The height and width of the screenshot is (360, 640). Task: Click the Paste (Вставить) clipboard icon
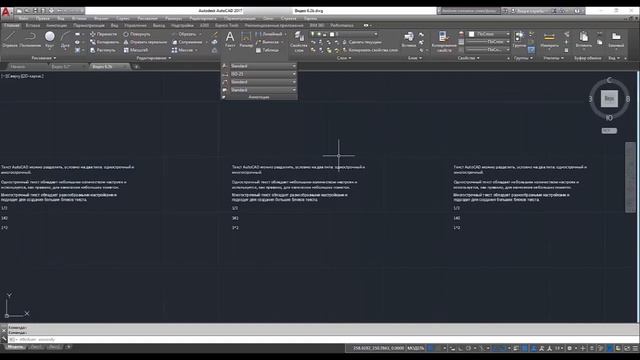point(584,39)
